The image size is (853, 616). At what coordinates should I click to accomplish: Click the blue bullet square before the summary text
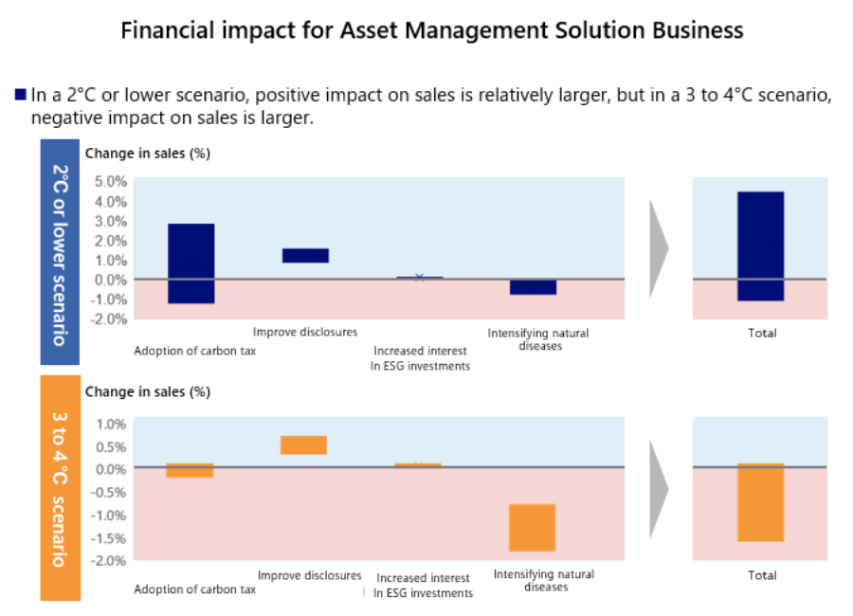tap(21, 95)
